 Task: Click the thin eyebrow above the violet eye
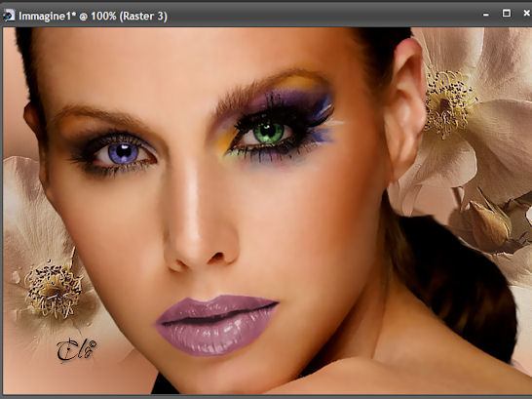pyautogui.click(x=101, y=115)
